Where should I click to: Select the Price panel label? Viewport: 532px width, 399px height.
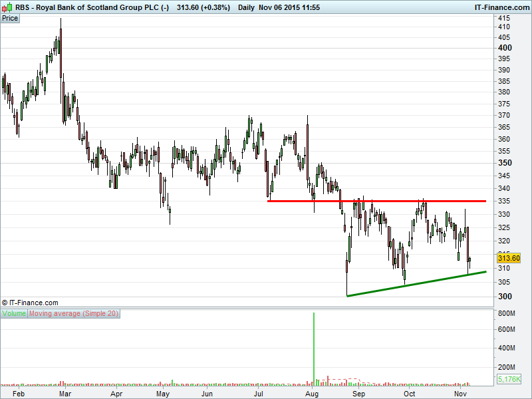coord(10,18)
